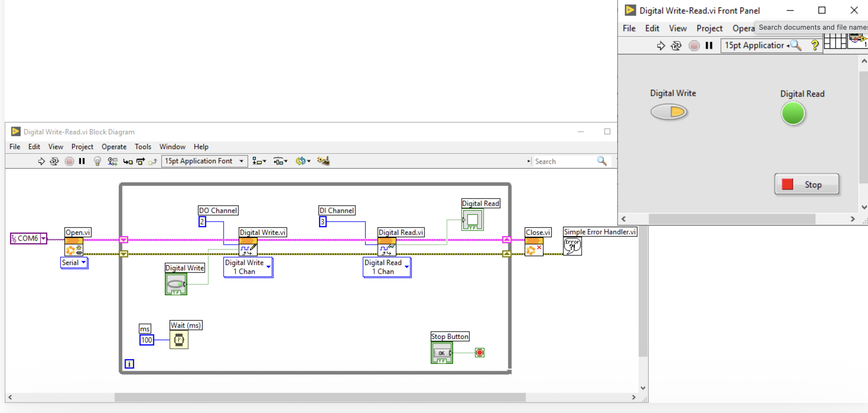Select Close.vi node icon
Image resolution: width=868 pixels, height=413 pixels.
534,247
